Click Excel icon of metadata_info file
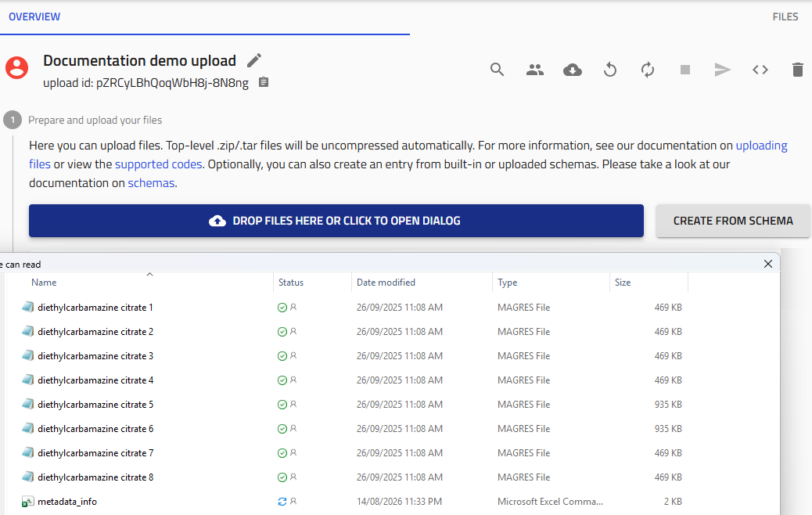Image resolution: width=812 pixels, height=515 pixels. coord(28,501)
